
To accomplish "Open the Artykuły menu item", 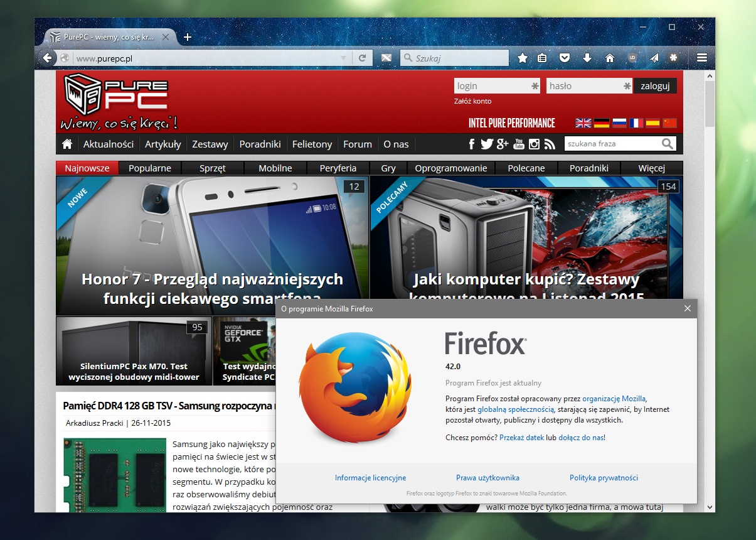I will point(163,144).
